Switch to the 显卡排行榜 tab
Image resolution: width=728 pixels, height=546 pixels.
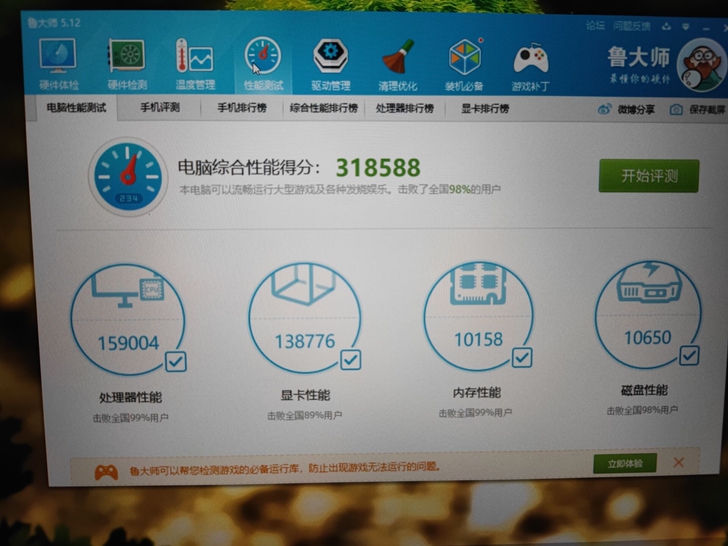[x=485, y=109]
